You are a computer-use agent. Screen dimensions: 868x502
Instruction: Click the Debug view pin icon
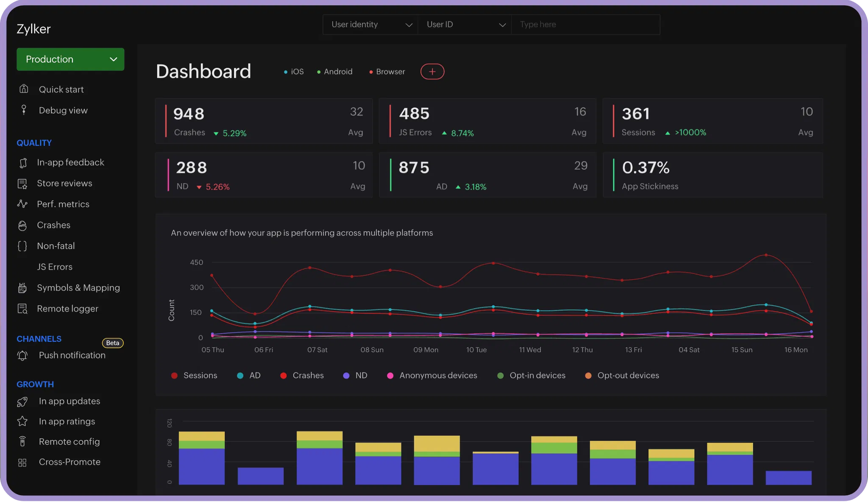click(x=24, y=110)
